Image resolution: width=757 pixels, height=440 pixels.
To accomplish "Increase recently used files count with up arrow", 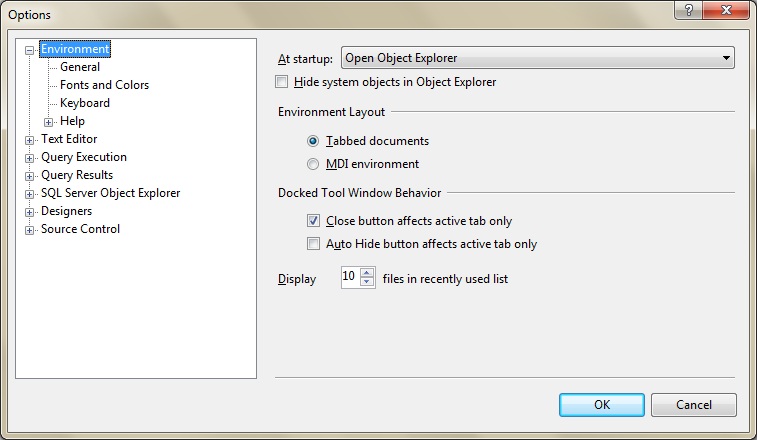I will 367,274.
